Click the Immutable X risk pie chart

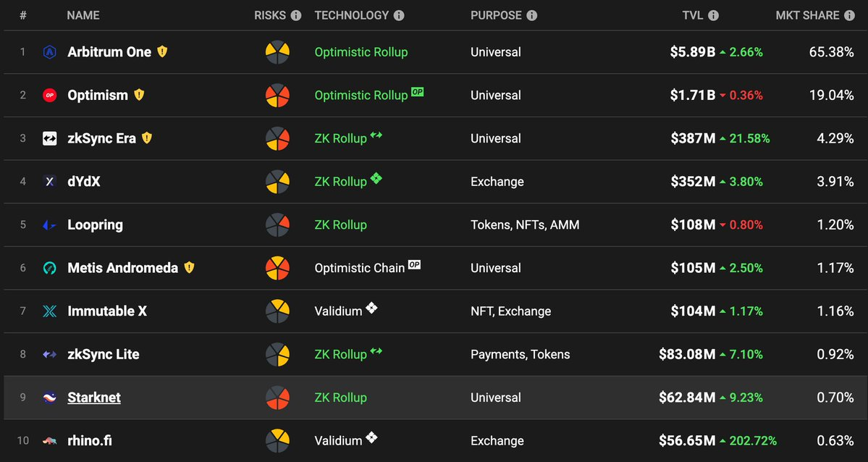tap(277, 311)
